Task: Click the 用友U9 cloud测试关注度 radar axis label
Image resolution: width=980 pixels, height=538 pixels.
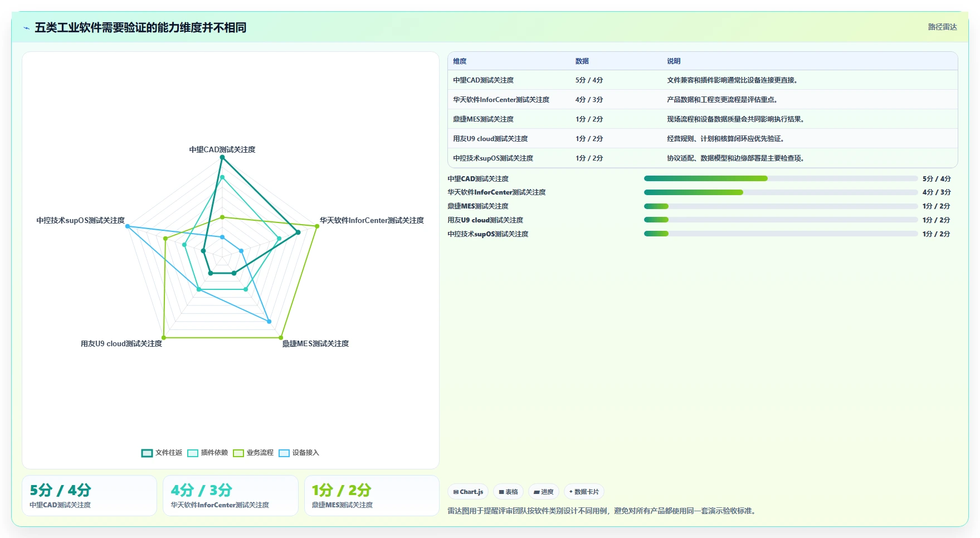Action: [121, 343]
